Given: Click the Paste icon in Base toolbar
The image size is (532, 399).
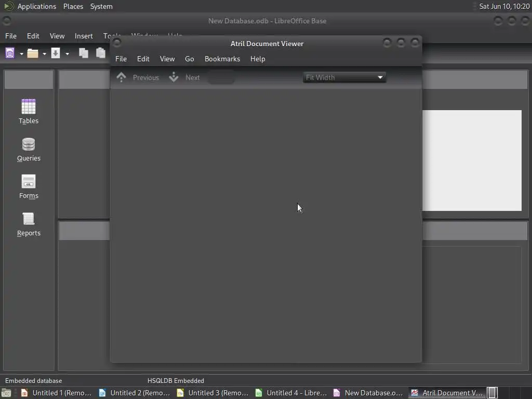Looking at the screenshot, I should point(101,53).
